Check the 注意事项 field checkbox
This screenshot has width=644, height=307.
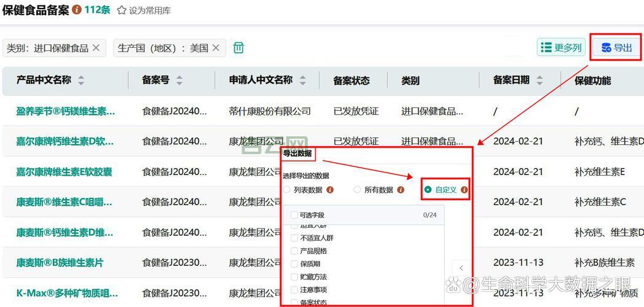click(x=294, y=290)
